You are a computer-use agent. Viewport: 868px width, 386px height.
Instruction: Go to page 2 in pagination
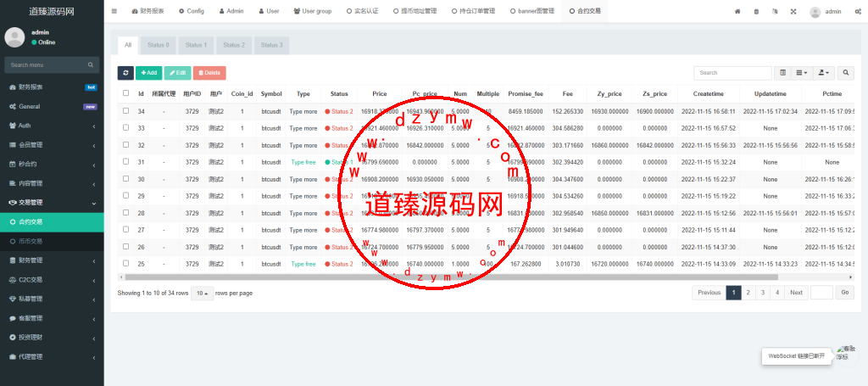pos(748,293)
